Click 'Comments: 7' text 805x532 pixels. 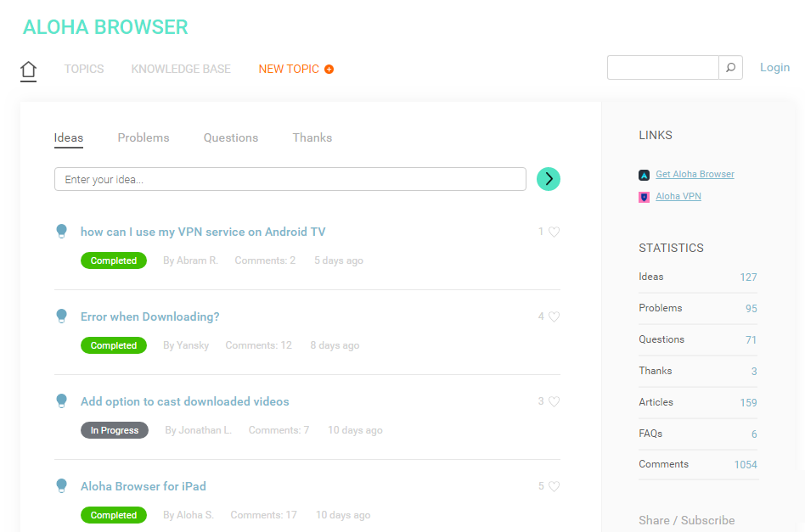(279, 430)
